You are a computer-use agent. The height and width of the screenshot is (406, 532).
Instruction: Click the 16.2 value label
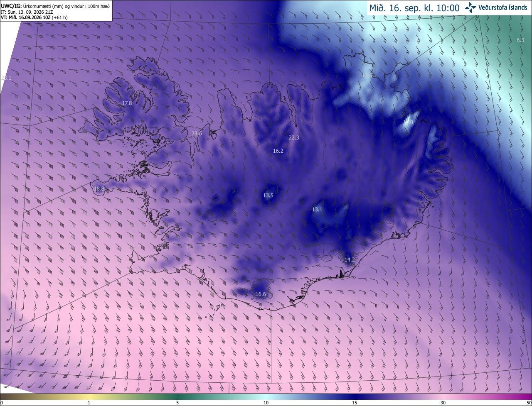tap(278, 151)
